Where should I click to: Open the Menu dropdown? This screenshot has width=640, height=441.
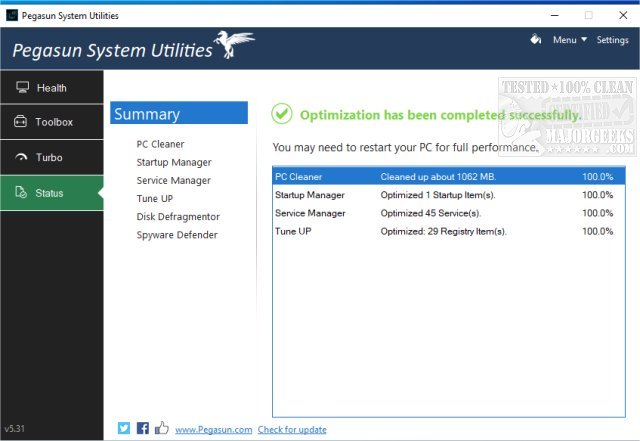(x=570, y=40)
